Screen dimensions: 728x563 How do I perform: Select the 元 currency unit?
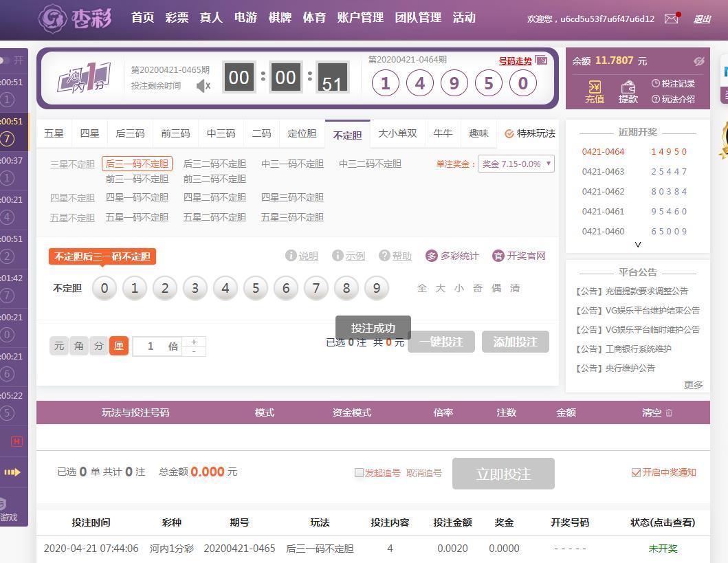(x=59, y=346)
